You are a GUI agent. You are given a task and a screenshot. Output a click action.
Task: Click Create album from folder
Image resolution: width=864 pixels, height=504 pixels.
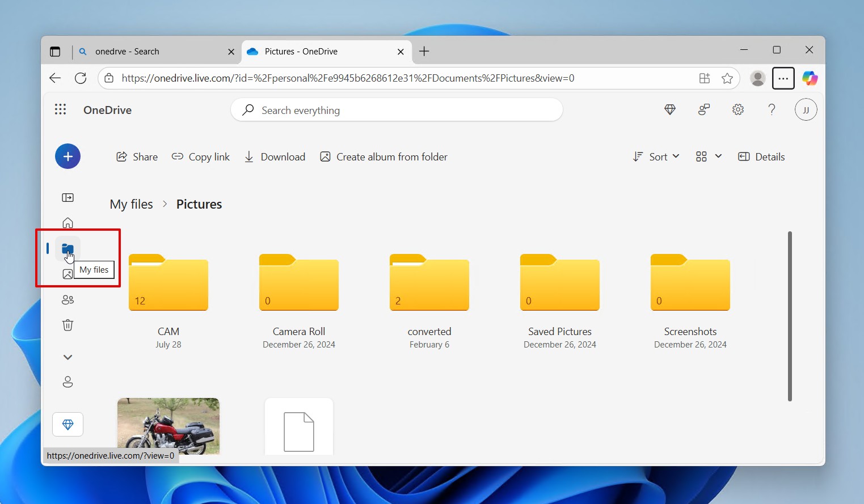(383, 156)
